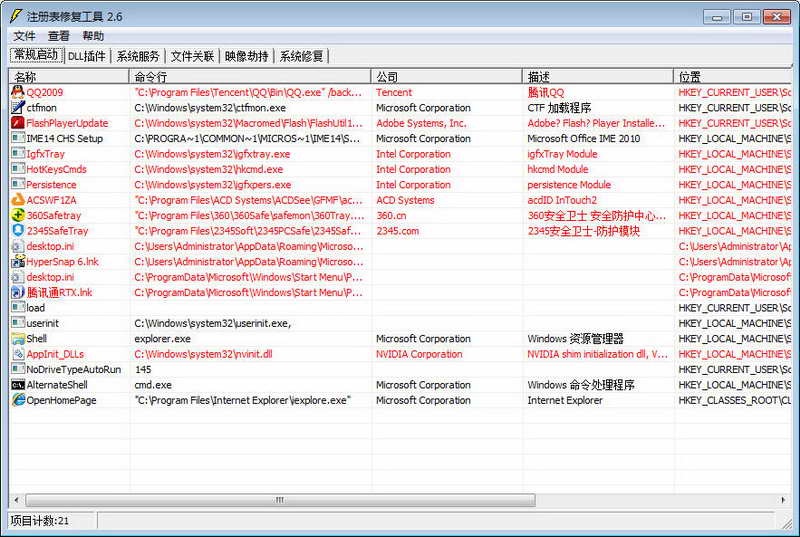Click the persistence Module description
The height and width of the screenshot is (537, 800).
click(x=569, y=185)
